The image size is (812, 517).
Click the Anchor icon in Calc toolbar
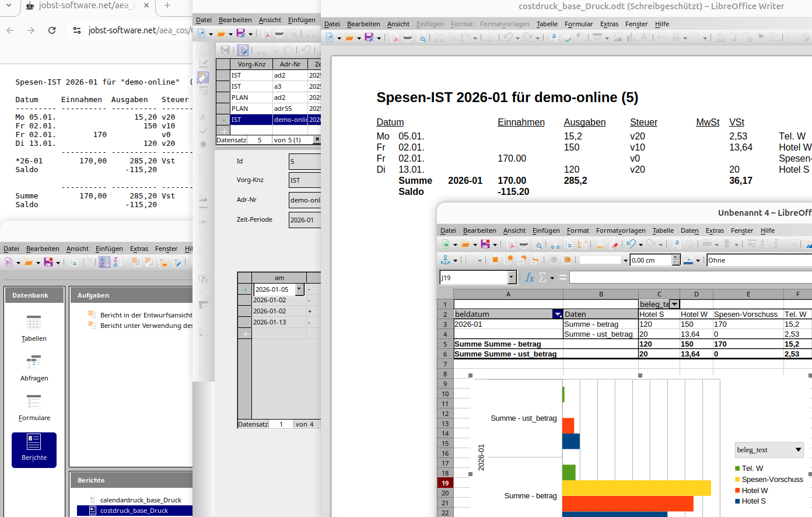coord(446,260)
